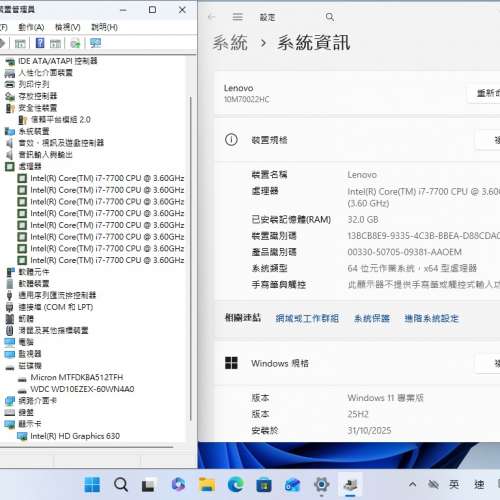This screenshot has width=500, height=500.
Task: Click the Copy button beside 裝置規格
Action: click(x=488, y=140)
